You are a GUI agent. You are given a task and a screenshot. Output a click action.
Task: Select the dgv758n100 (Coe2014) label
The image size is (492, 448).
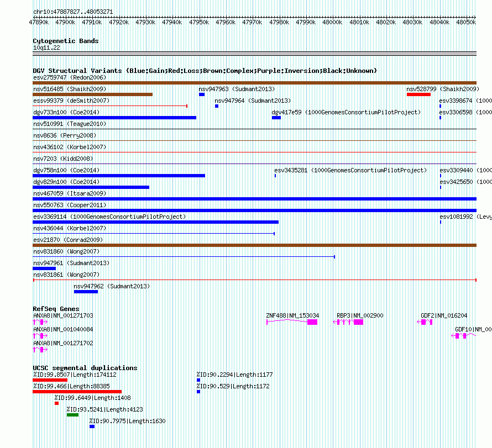(66, 170)
